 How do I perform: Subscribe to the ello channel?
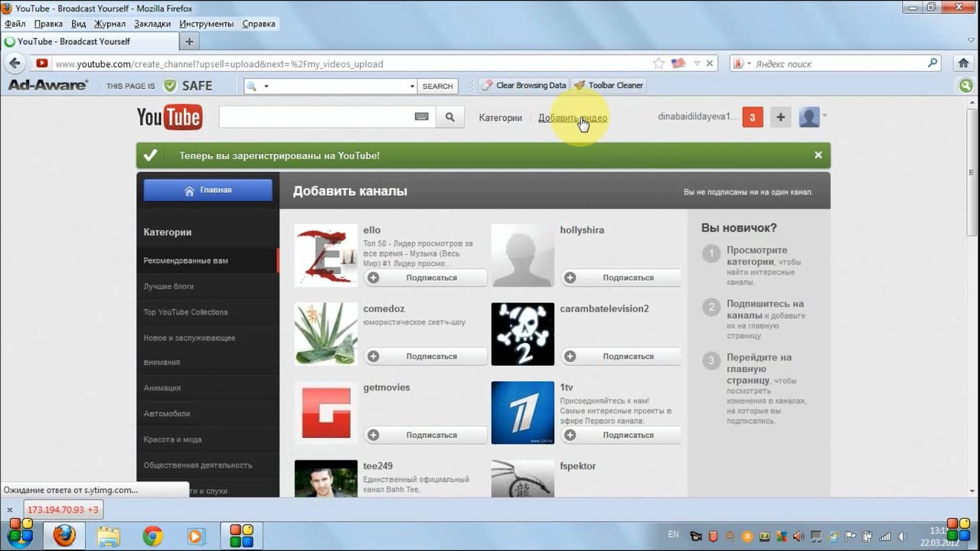[x=425, y=278]
